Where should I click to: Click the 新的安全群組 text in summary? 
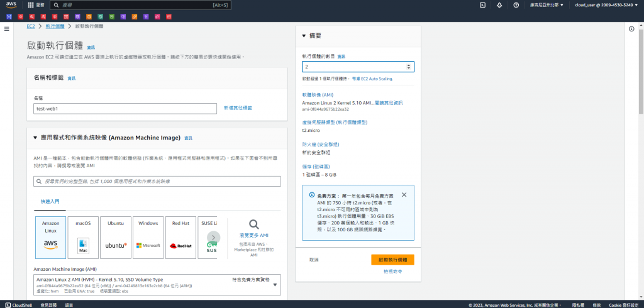316,152
